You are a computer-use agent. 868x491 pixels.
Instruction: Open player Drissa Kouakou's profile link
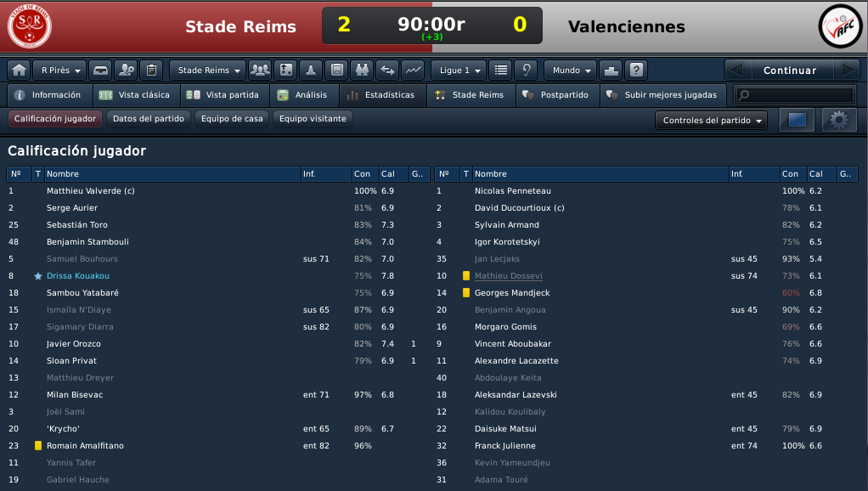[78, 276]
